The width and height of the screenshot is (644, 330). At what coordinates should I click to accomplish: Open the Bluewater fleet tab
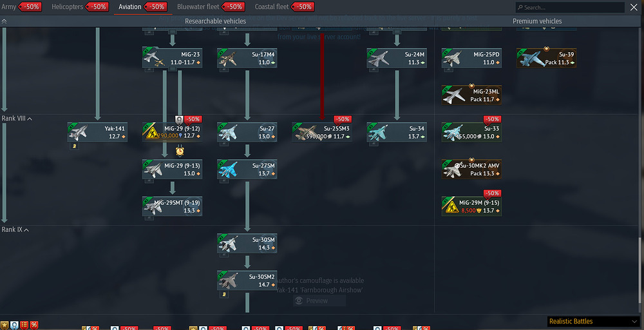pyautogui.click(x=198, y=7)
